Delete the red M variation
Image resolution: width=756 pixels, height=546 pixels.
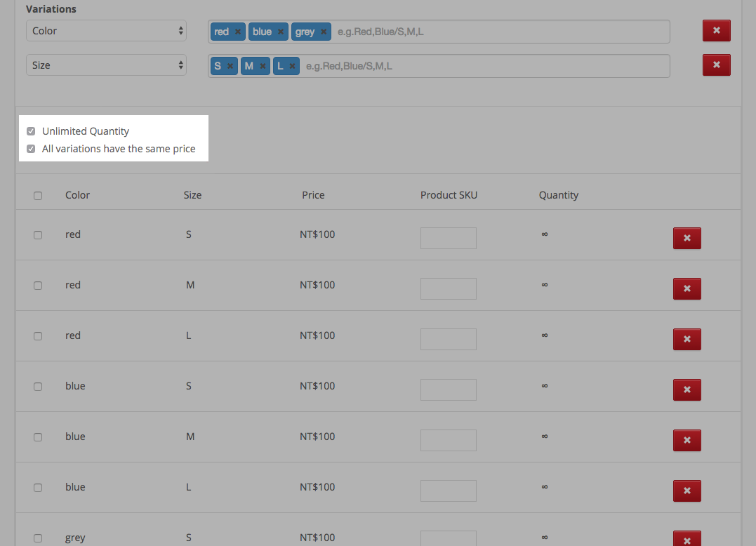coord(687,288)
